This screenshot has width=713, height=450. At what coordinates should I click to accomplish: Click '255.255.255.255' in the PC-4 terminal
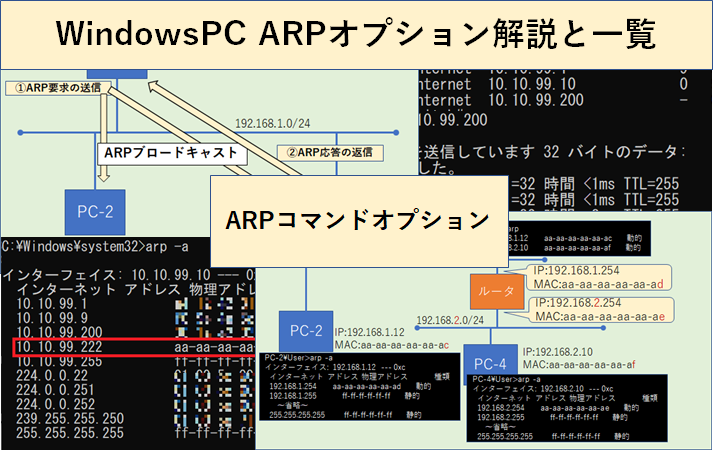pyautogui.click(x=505, y=436)
